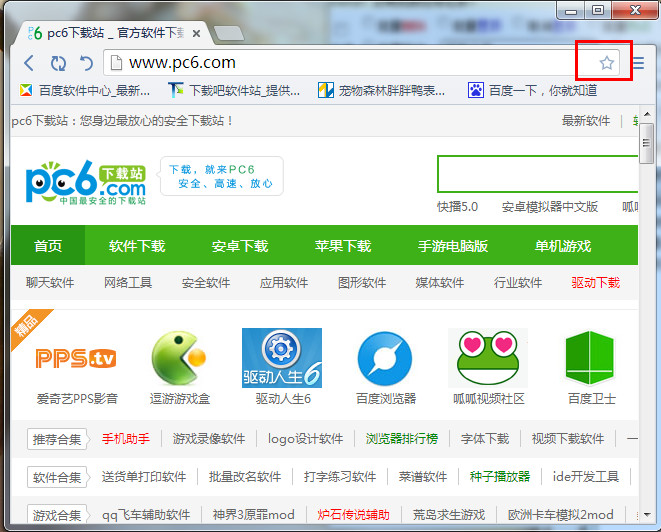Click the 驱动下载 red category link
This screenshot has height=532, width=661.
coord(596,283)
